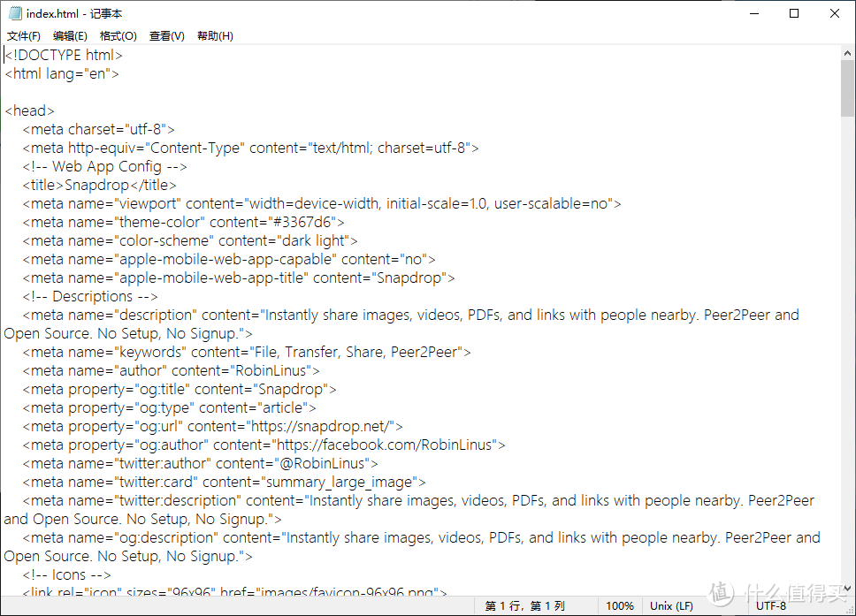The width and height of the screenshot is (856, 616).
Task: Open the 编辑(E) menu
Action: [70, 36]
